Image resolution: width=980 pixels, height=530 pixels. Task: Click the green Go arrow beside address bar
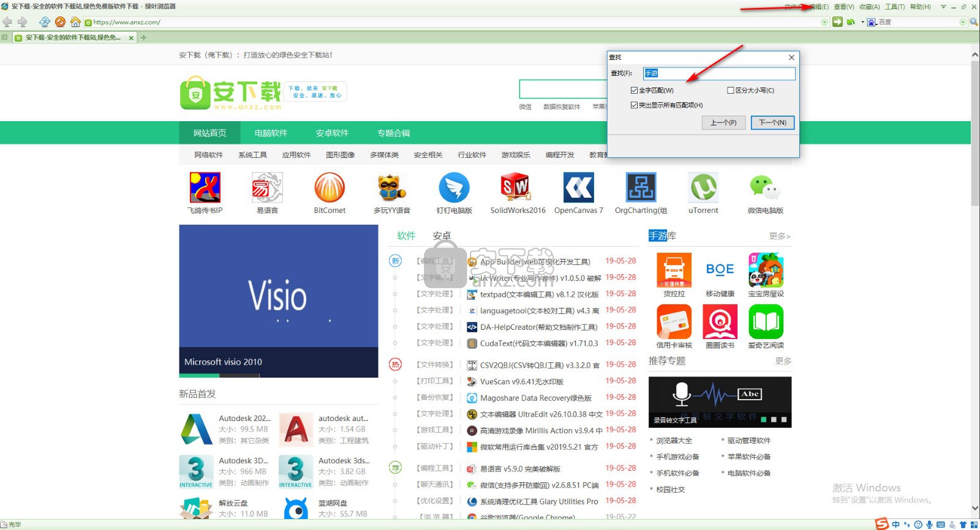[837, 22]
